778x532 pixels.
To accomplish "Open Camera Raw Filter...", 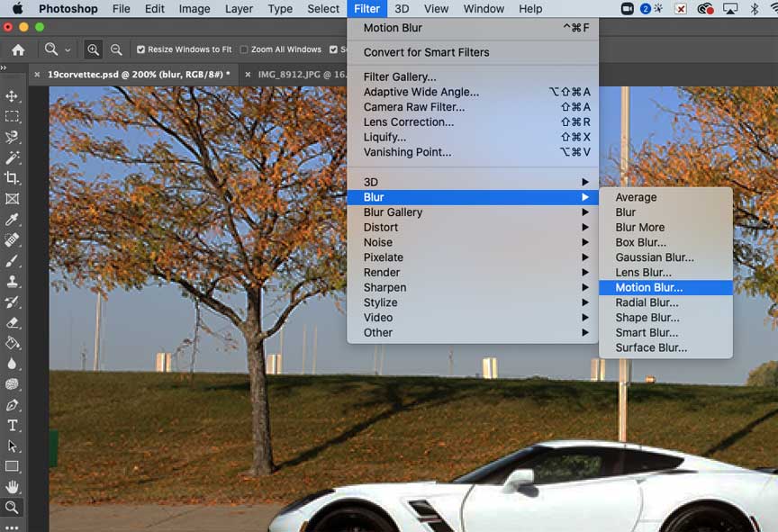I will coord(473,107).
